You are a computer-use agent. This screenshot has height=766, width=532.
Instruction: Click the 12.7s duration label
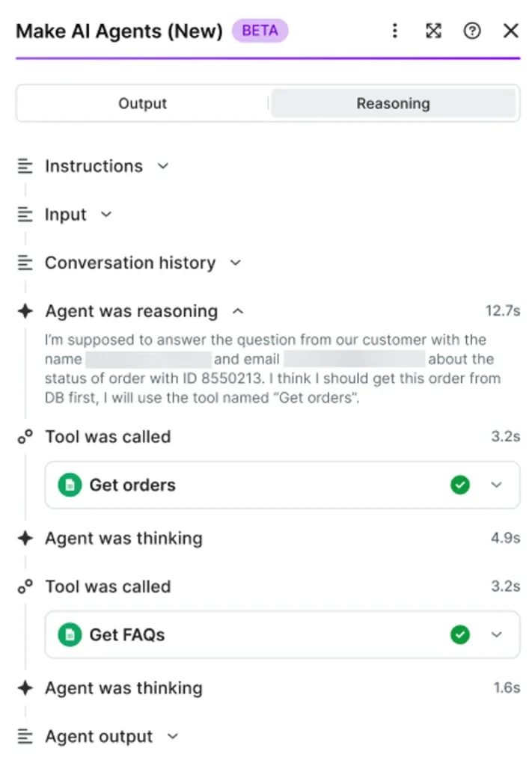pos(503,311)
